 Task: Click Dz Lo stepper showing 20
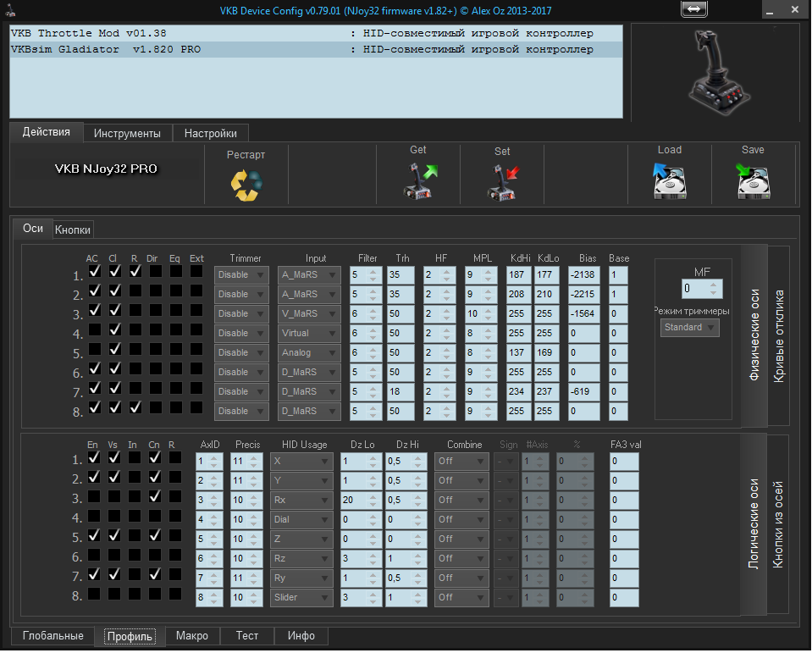point(361,501)
